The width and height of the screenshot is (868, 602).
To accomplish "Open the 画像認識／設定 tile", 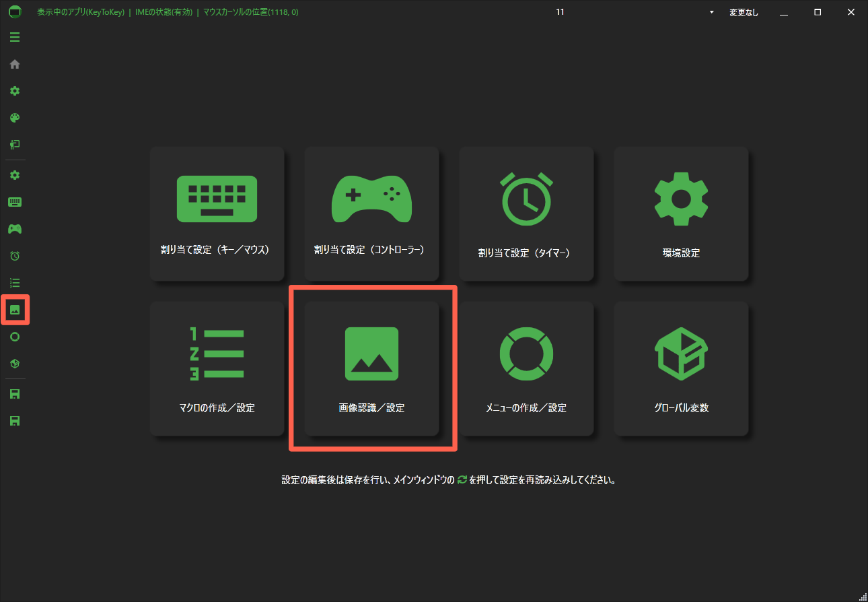I will click(x=371, y=368).
